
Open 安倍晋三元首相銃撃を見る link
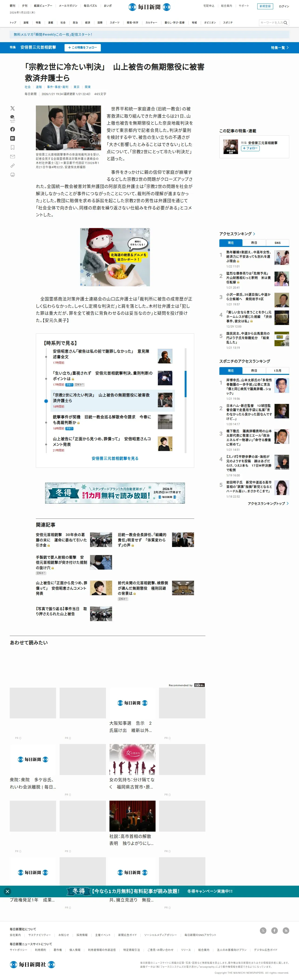click(115, 458)
